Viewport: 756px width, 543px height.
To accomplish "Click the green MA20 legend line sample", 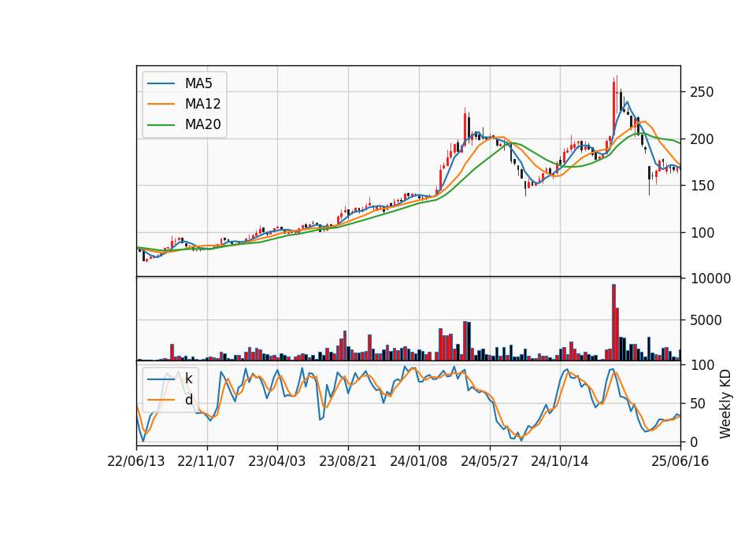I will coord(161,125).
